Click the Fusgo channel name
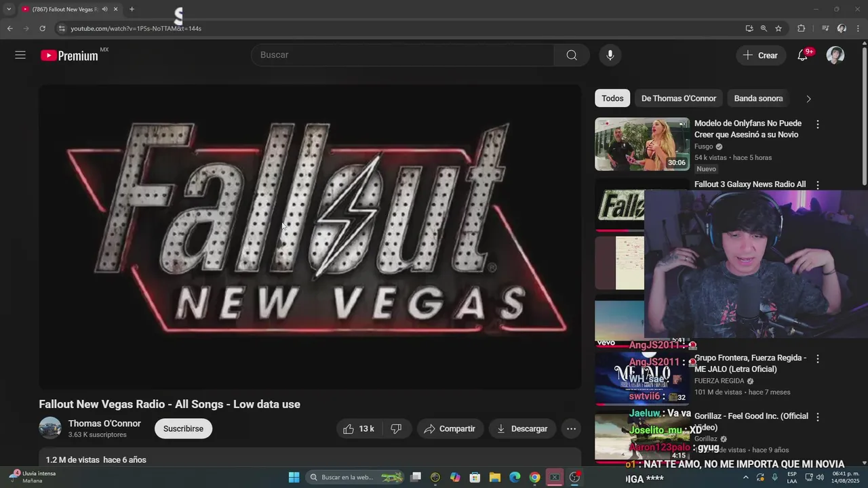This screenshot has width=868, height=488. click(704, 146)
